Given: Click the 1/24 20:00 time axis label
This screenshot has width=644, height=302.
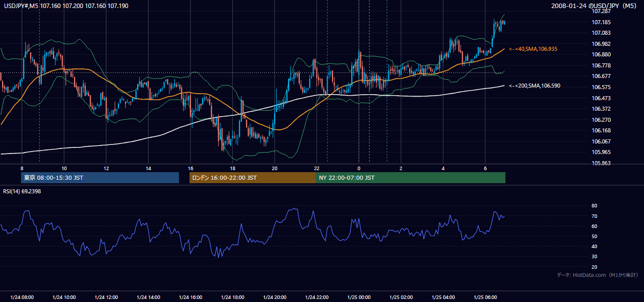Looking at the screenshot, I should (x=275, y=297).
